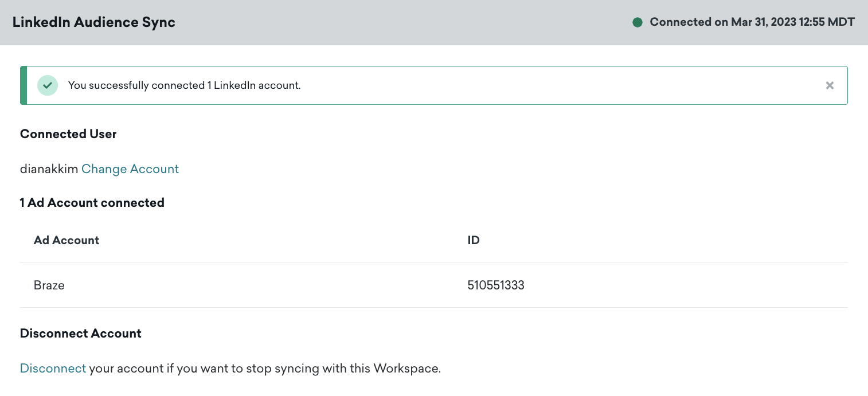Dismiss the success notification with the X

tap(829, 85)
